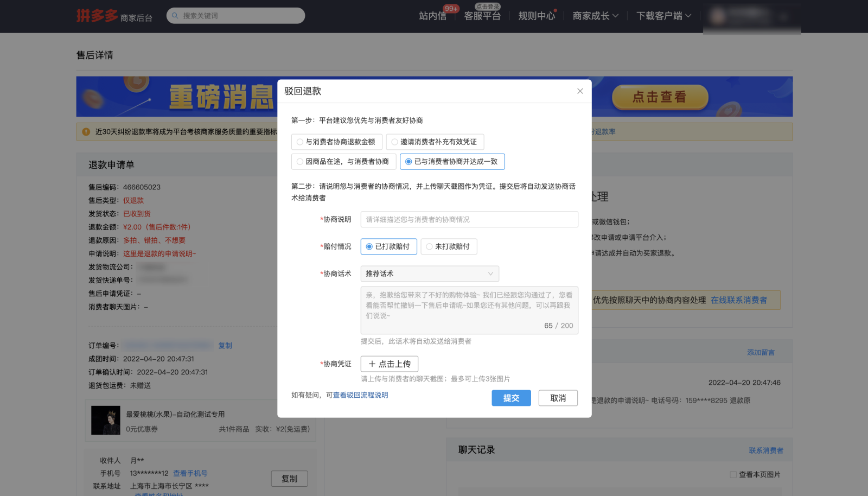Open 站内信 in top navigation

pos(432,16)
